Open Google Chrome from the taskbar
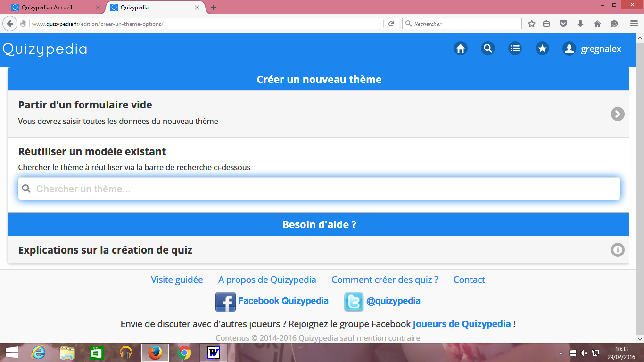644x362 pixels. click(x=184, y=353)
